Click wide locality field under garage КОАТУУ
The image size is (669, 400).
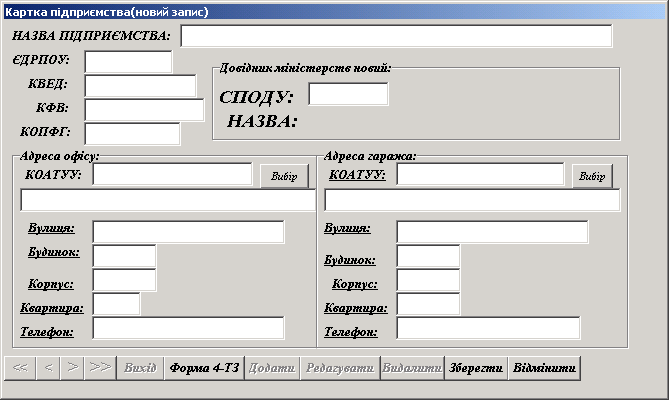pyautogui.click(x=472, y=200)
